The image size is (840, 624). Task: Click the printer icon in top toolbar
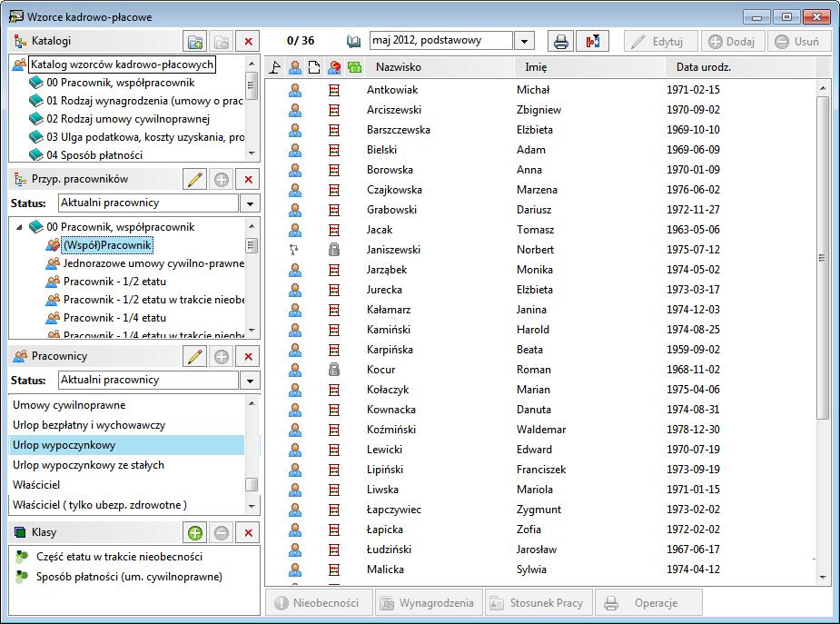pyautogui.click(x=561, y=41)
